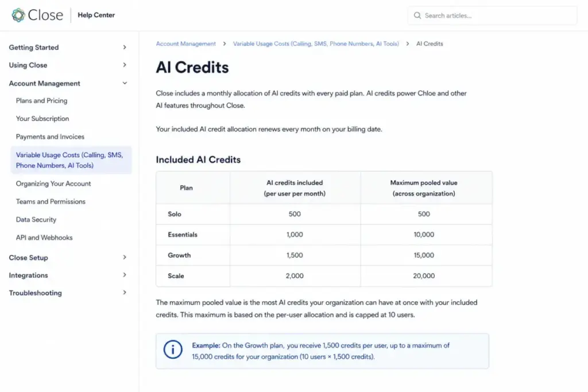Expand the Getting Started section chevron
588x392 pixels.
(125, 47)
